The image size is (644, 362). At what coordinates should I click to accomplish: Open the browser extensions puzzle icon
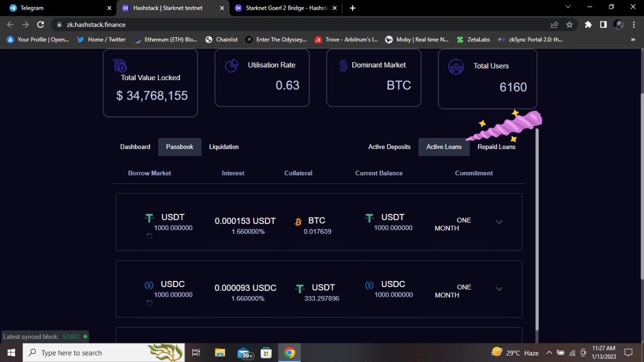point(588,25)
